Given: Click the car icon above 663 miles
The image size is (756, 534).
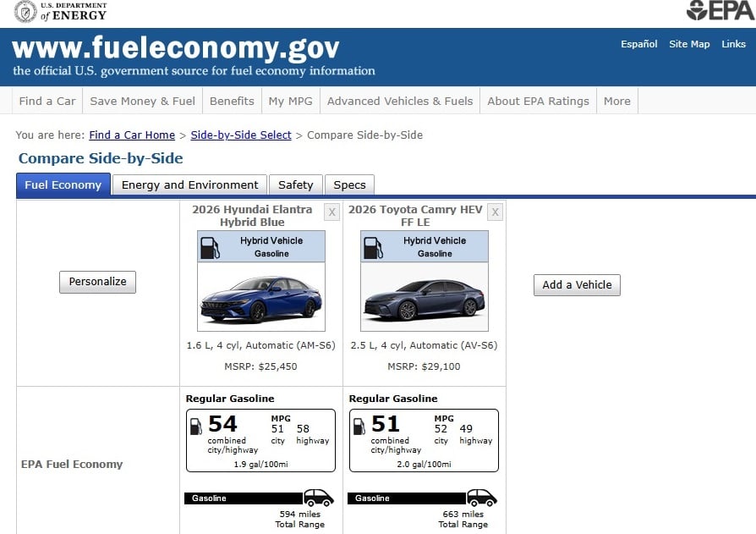Looking at the screenshot, I should [482, 498].
